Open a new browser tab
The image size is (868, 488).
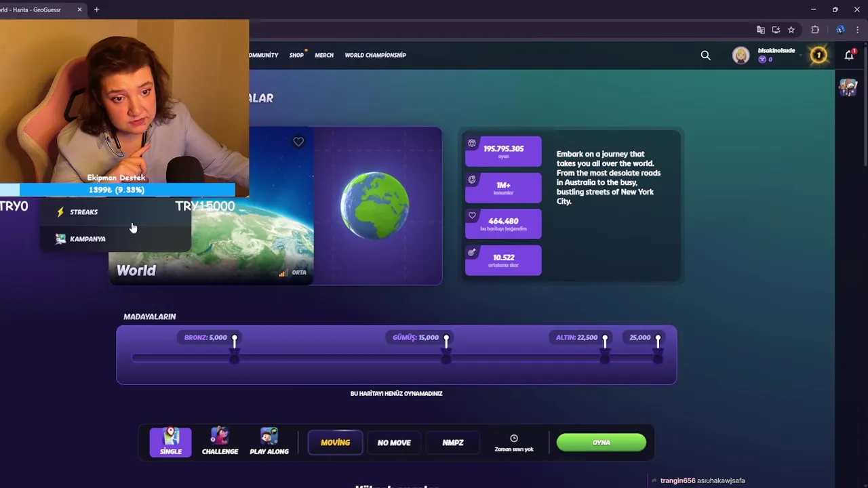click(x=96, y=9)
